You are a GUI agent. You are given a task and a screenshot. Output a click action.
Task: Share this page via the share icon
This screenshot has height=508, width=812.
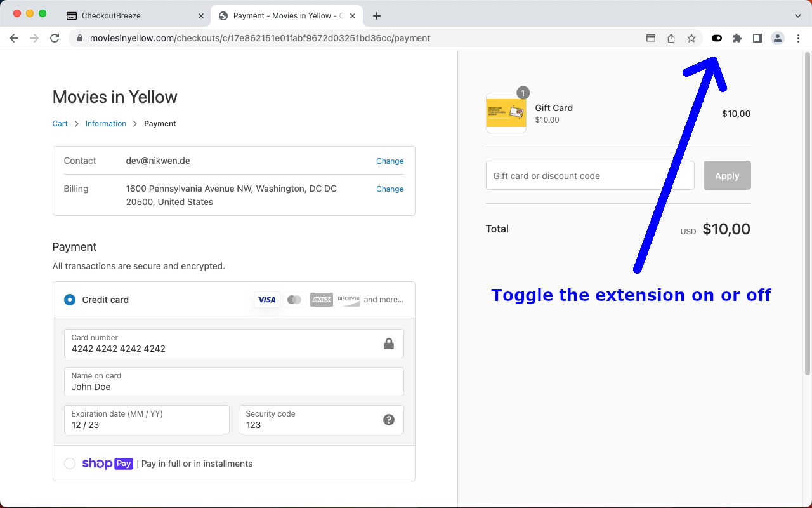click(671, 38)
